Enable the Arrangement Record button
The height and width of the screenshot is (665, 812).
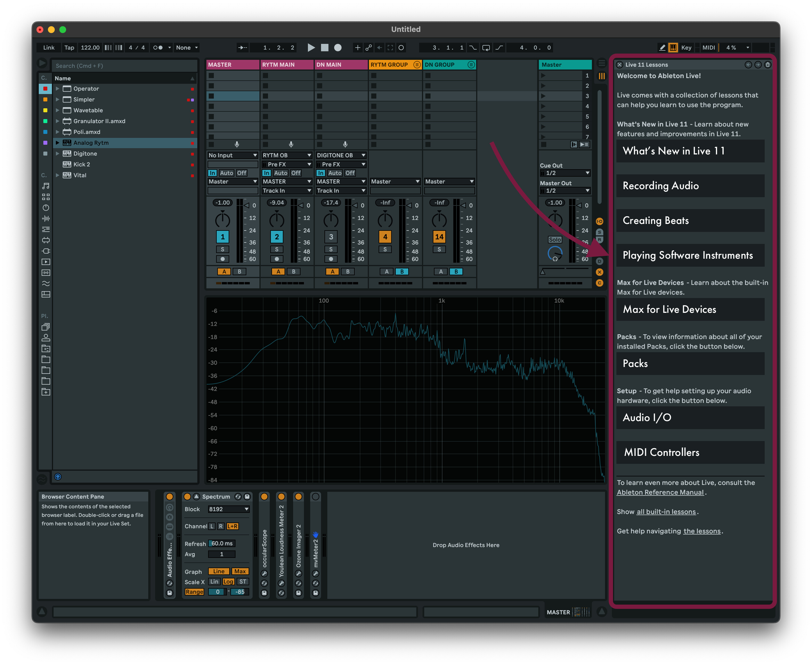tap(337, 48)
